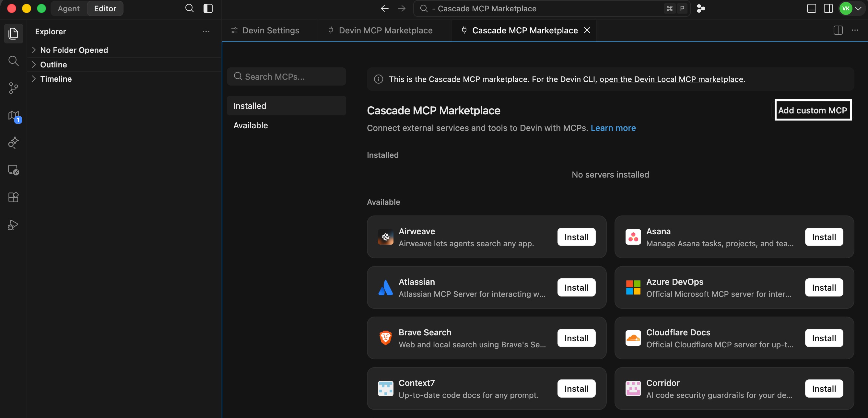The image size is (868, 418).
Task: Switch to Editor mode
Action: (105, 8)
